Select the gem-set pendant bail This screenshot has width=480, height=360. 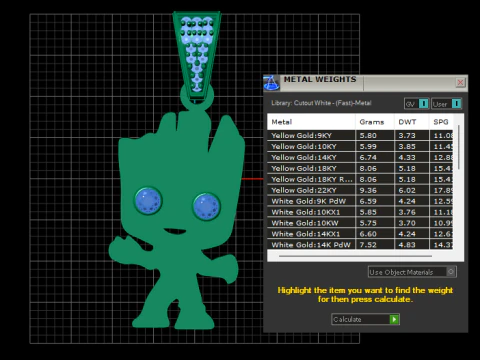197,55
